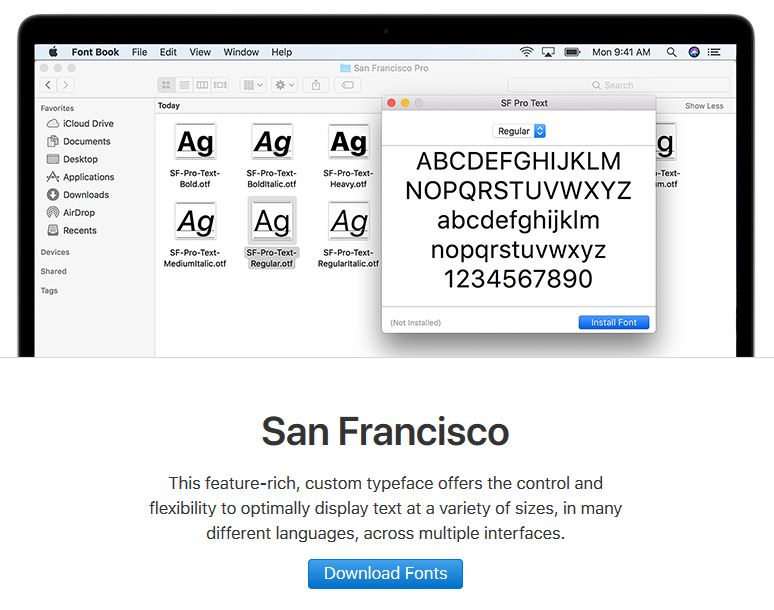This screenshot has height=610, width=774.
Task: Click the menu bar clock Mon 9:41 AM
Action: pyautogui.click(x=621, y=52)
